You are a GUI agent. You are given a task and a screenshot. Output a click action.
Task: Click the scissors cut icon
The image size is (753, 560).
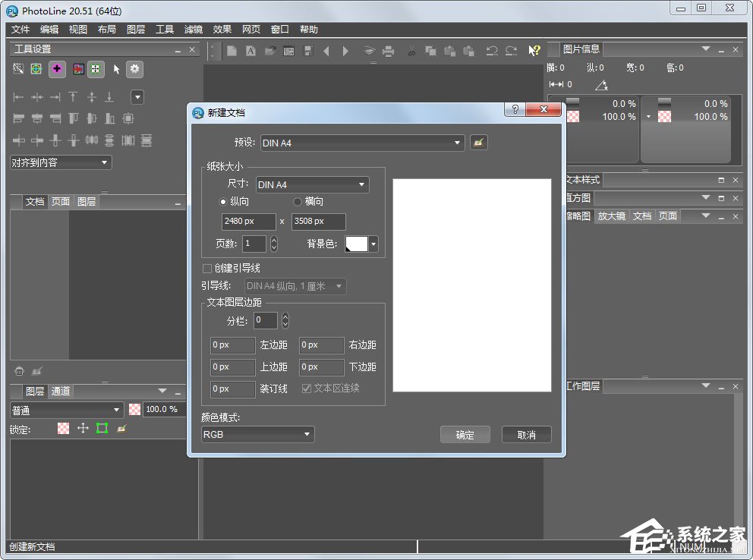click(x=411, y=51)
